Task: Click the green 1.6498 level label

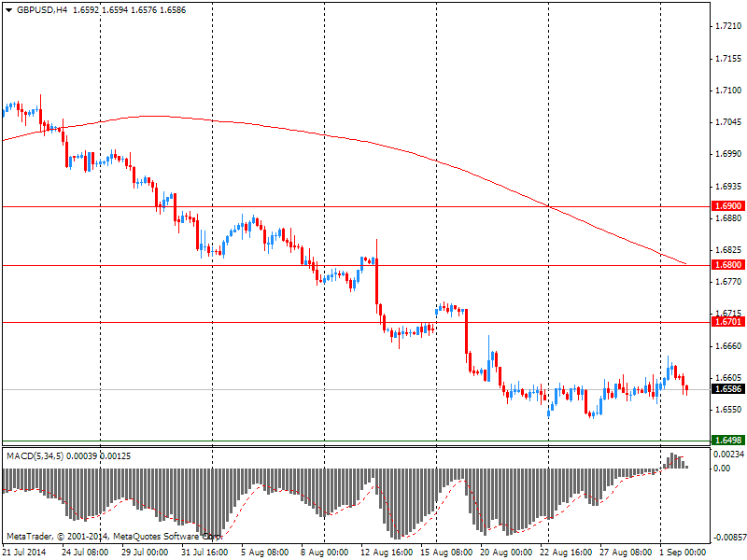Action: click(x=728, y=440)
